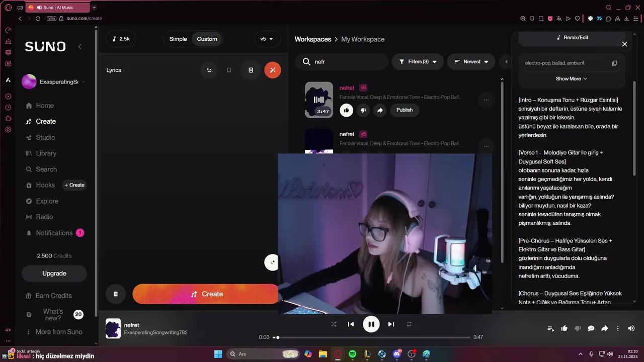Screen dimensions: 644x362
Task: Click the Hooks + Create button
Action: [x=74, y=185]
